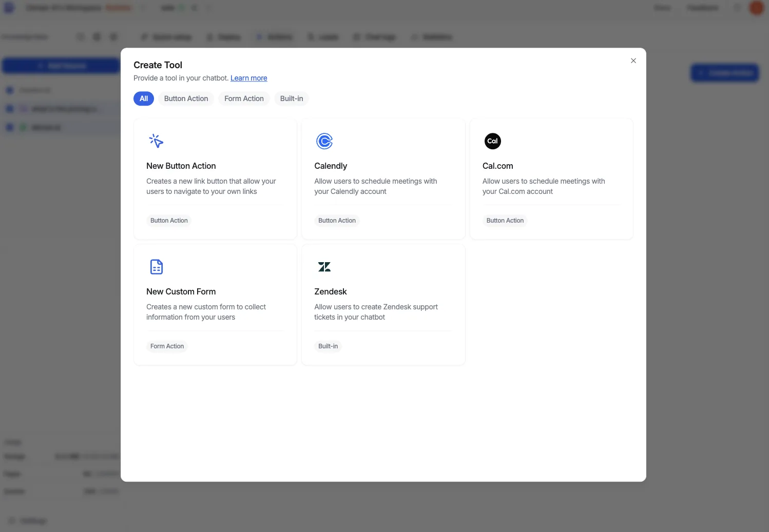Click the Calendly logo icon

[324, 141]
